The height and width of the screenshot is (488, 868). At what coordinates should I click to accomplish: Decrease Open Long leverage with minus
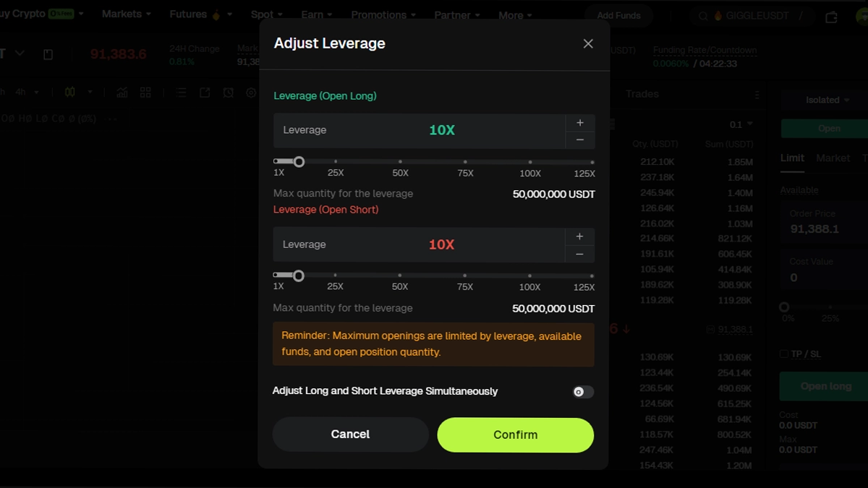579,140
